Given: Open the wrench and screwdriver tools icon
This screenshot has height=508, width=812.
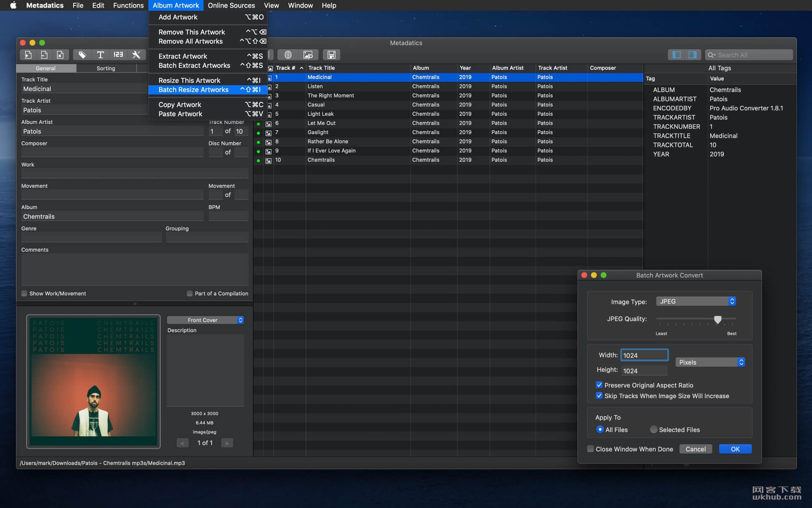Looking at the screenshot, I should tap(136, 55).
